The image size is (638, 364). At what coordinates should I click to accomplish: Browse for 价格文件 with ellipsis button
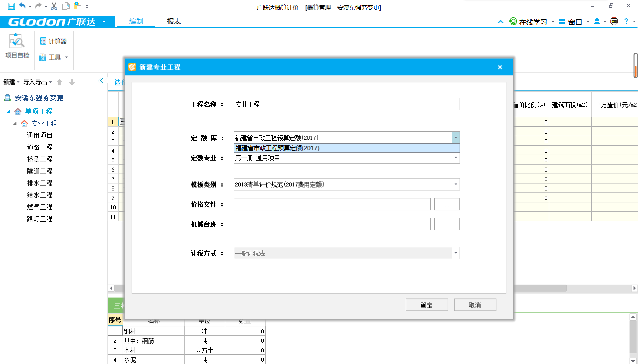pyautogui.click(x=446, y=204)
